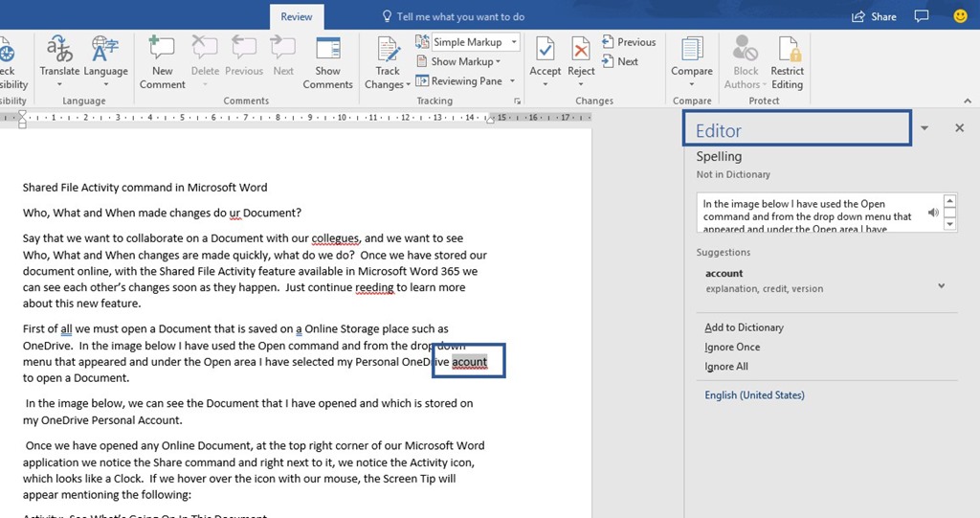Viewport: 980px width, 518px height.
Task: Click the Block Authors icon
Action: pyautogui.click(x=745, y=48)
